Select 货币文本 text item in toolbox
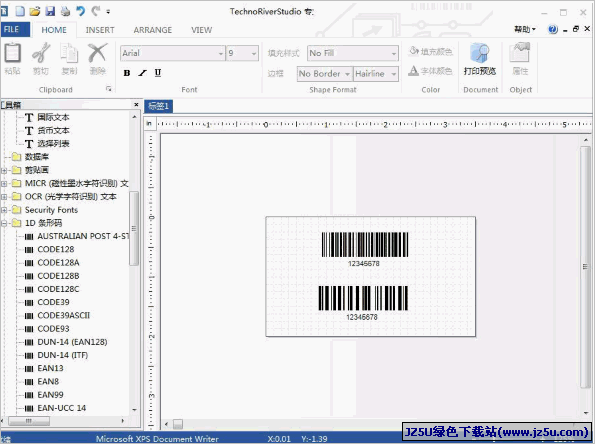595x444 pixels. 53,131
